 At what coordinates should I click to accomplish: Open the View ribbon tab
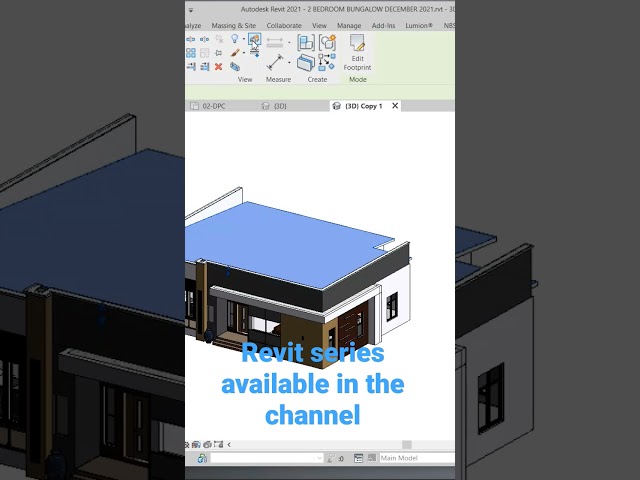point(319,25)
